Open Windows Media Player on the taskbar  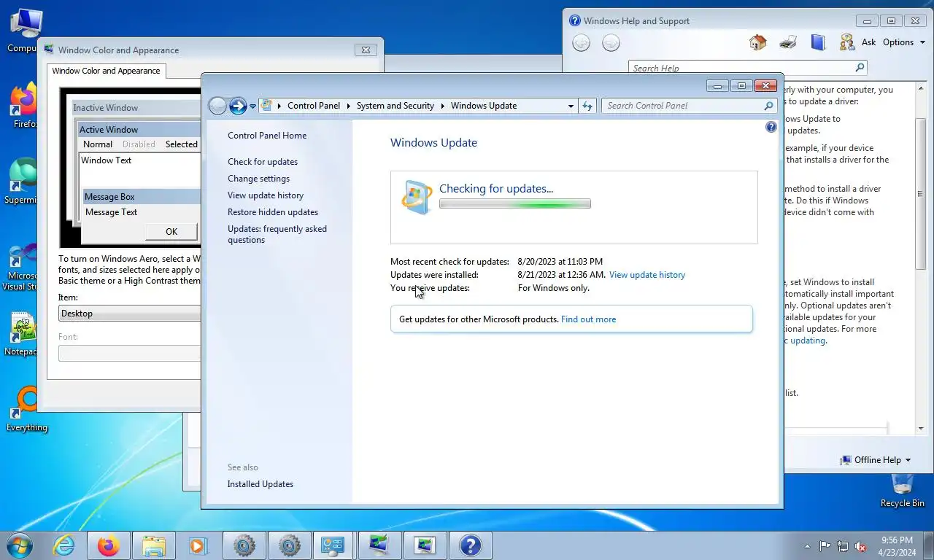click(198, 545)
